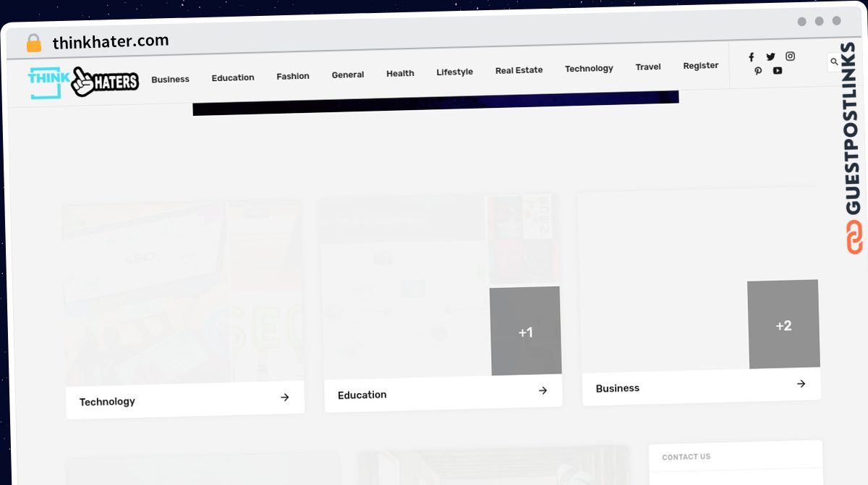Open the Business menu item
Viewport: 868px width, 485px height.
tap(170, 80)
